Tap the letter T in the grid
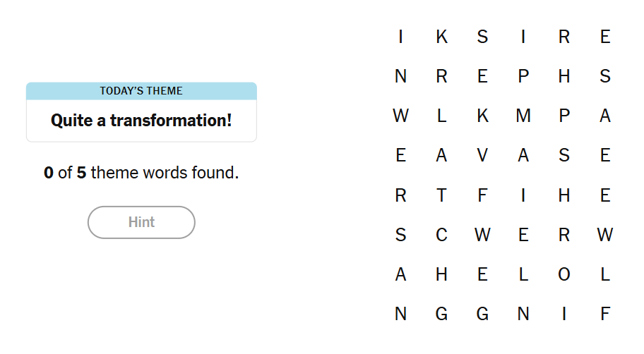Image resolution: width=644 pixels, height=354 pixels. point(441,195)
